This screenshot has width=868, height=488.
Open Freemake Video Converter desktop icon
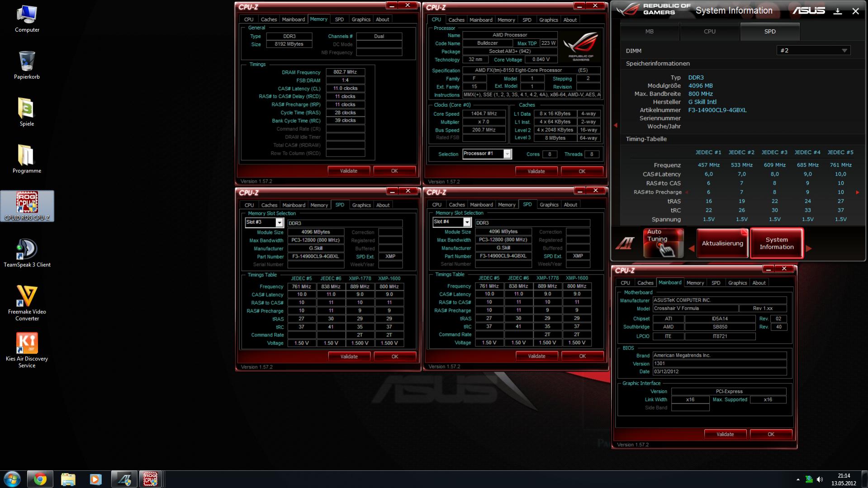click(27, 303)
